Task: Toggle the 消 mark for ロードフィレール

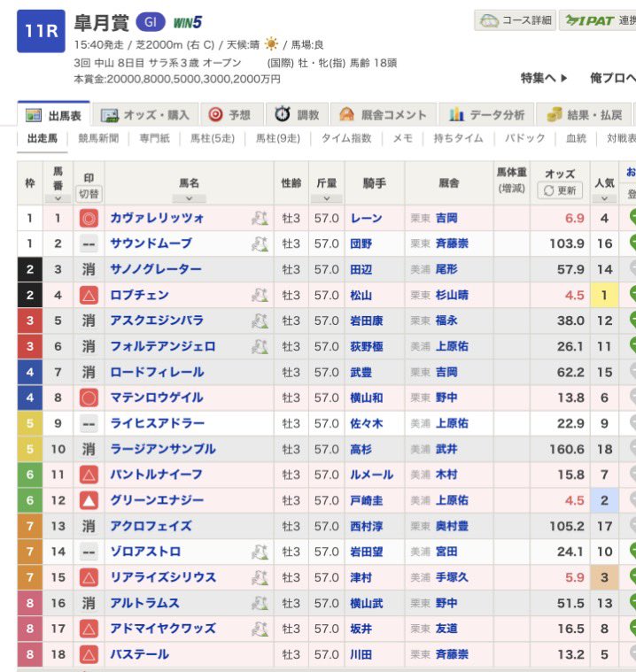Action: coord(89,373)
